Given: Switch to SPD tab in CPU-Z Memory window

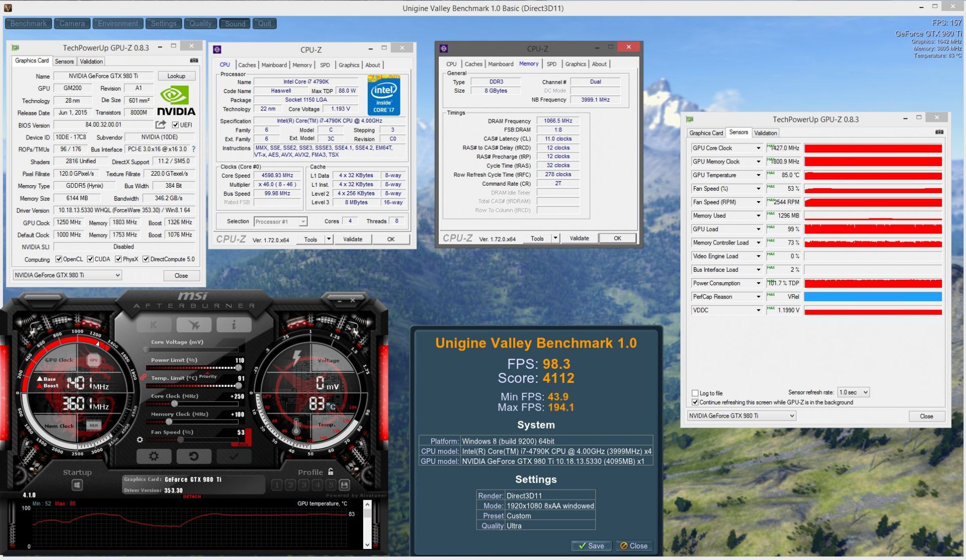Looking at the screenshot, I should coord(551,64).
